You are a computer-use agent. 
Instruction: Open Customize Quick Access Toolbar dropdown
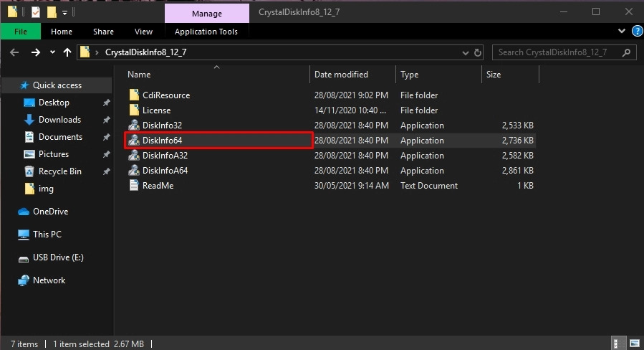(65, 13)
